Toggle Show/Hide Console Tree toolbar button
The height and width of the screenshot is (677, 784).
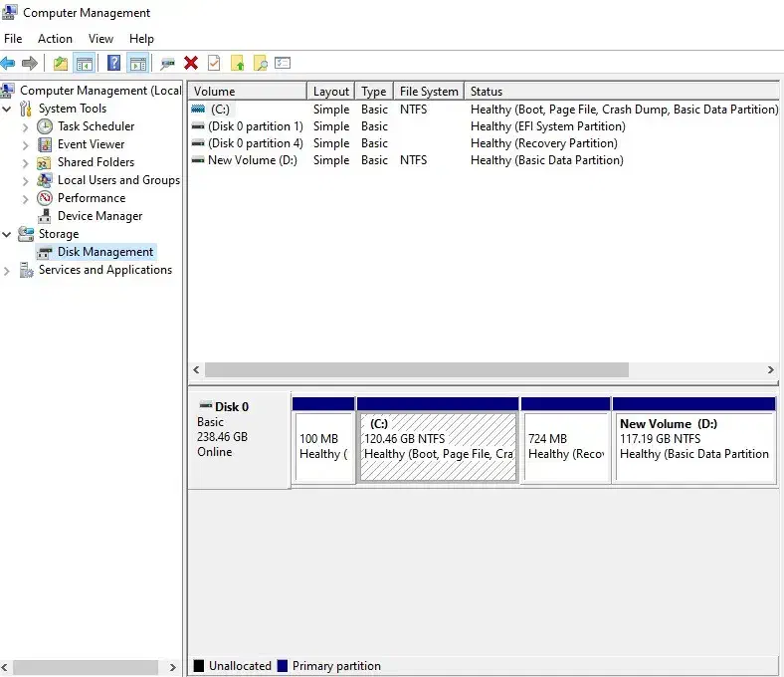(x=85, y=63)
